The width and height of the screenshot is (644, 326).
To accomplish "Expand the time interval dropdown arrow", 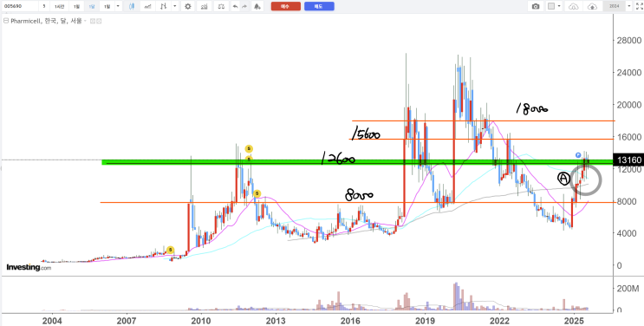I will (118, 6).
